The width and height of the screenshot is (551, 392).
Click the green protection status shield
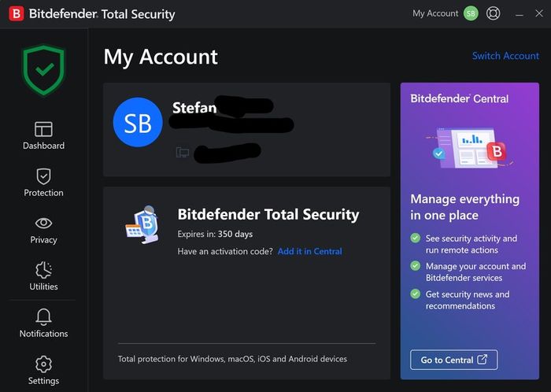[x=43, y=70]
